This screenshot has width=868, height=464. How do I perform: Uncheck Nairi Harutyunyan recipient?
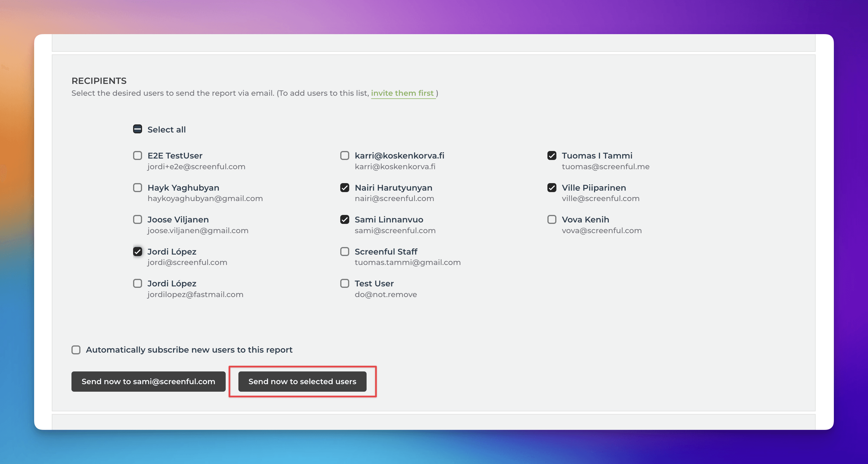pos(344,187)
